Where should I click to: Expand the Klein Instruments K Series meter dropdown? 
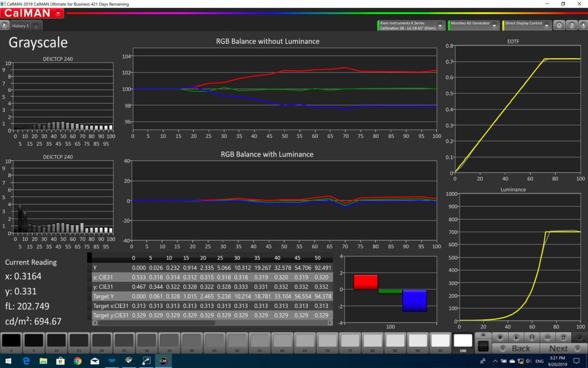point(441,26)
